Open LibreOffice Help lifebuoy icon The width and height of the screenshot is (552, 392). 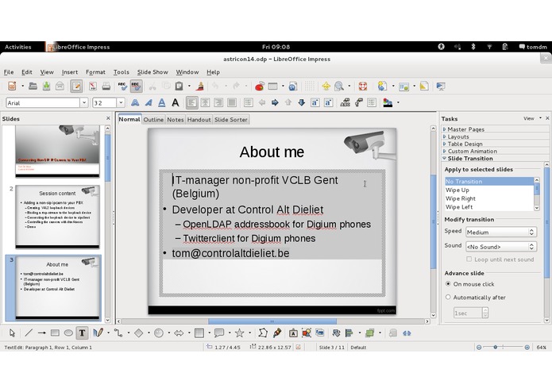[363, 86]
